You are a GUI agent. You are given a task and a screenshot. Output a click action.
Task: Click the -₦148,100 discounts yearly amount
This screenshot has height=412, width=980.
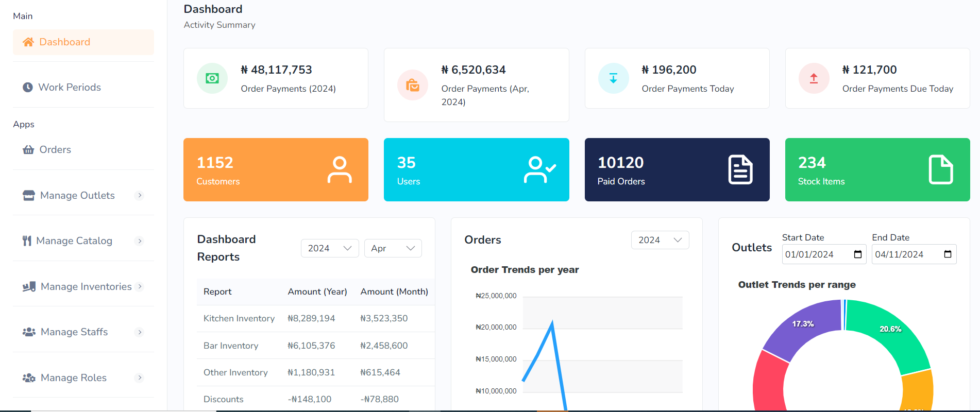pos(310,399)
